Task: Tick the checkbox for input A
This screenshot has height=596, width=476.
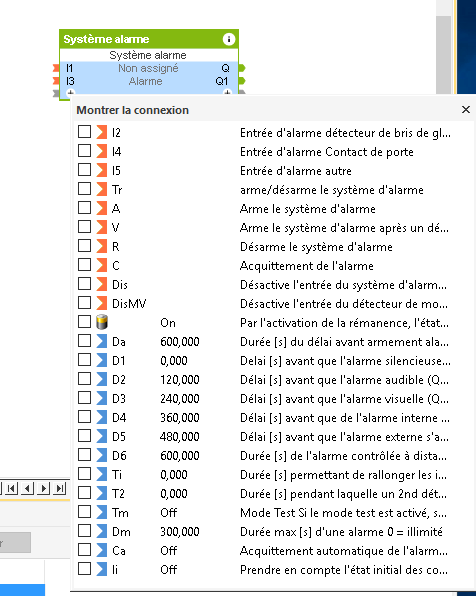Action: pyautogui.click(x=84, y=208)
